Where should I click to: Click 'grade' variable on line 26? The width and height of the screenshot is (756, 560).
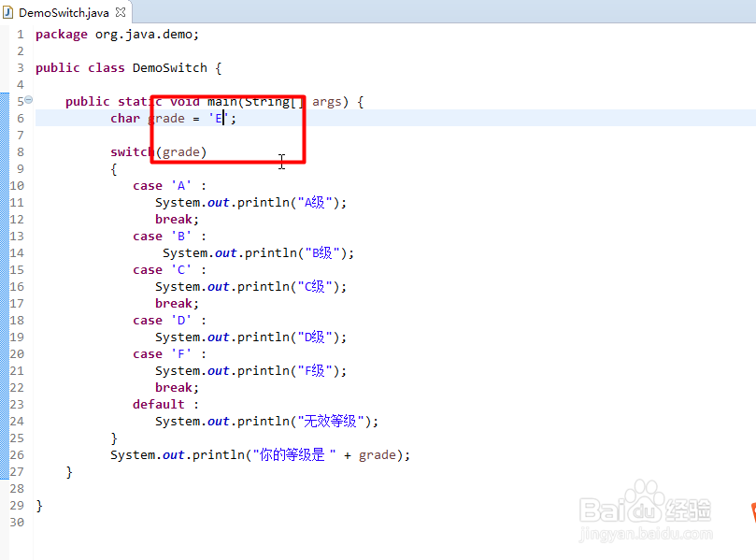click(377, 455)
